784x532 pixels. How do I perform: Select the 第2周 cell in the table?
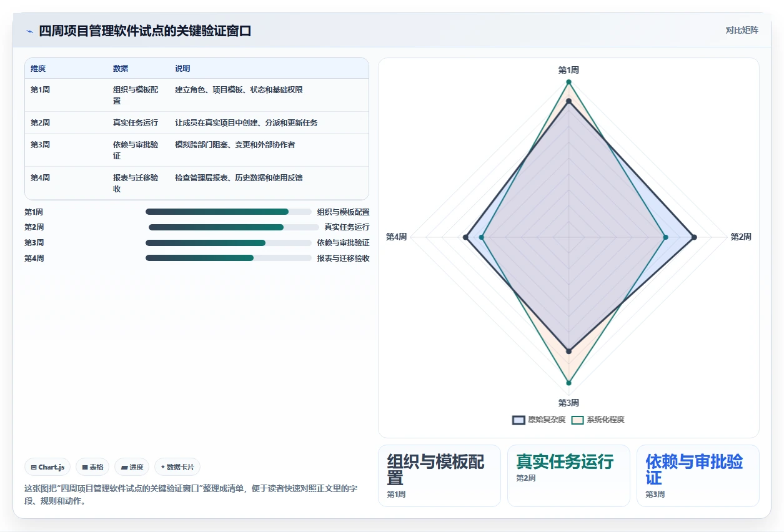(40, 123)
